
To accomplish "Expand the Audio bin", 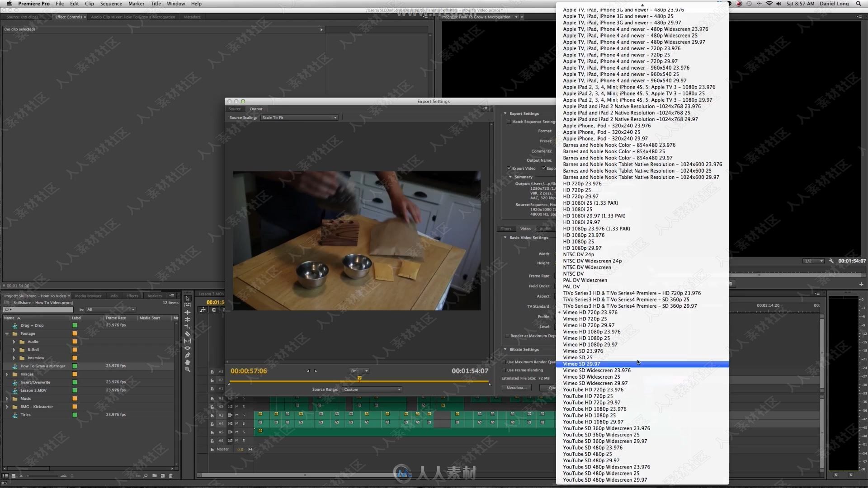I will [14, 342].
